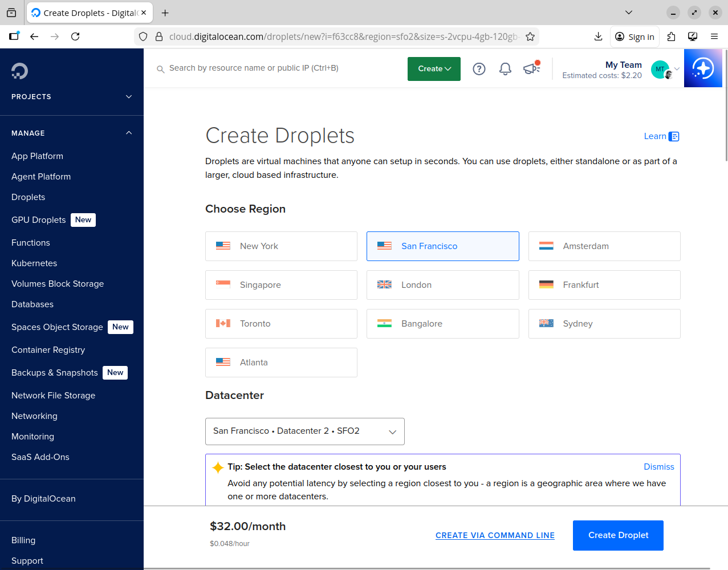Click the DigitalOcean logo in sidebar
Screen dimensions: 728x570
pyautogui.click(x=19, y=71)
